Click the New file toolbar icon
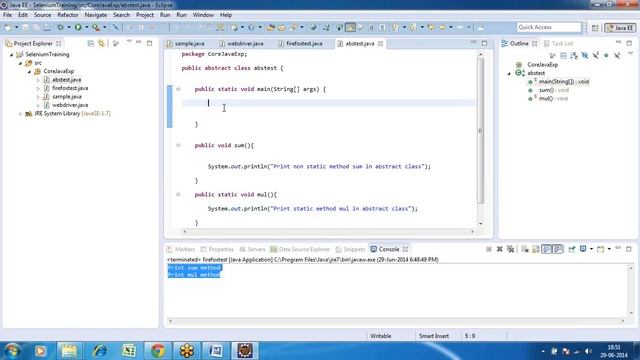 pyautogui.click(x=8, y=27)
